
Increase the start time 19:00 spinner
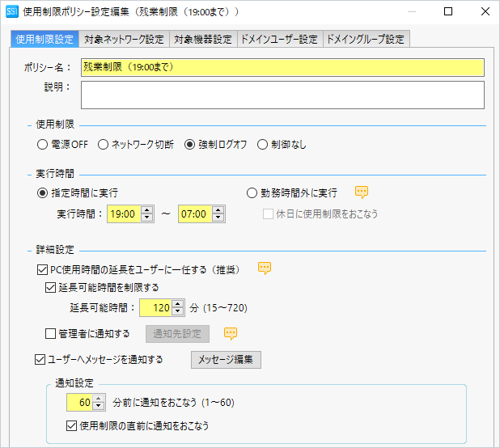point(147,210)
